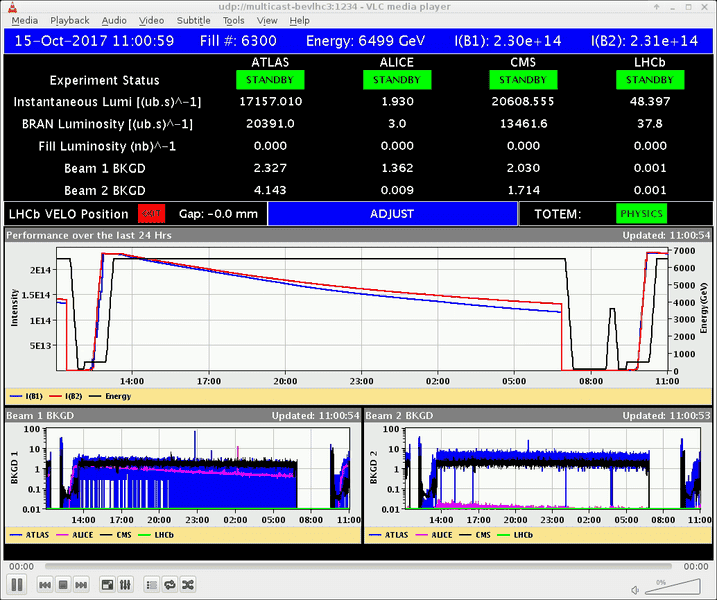Toggle fullscreen video icon
Screen dimensions: 717x600
(x=107, y=585)
